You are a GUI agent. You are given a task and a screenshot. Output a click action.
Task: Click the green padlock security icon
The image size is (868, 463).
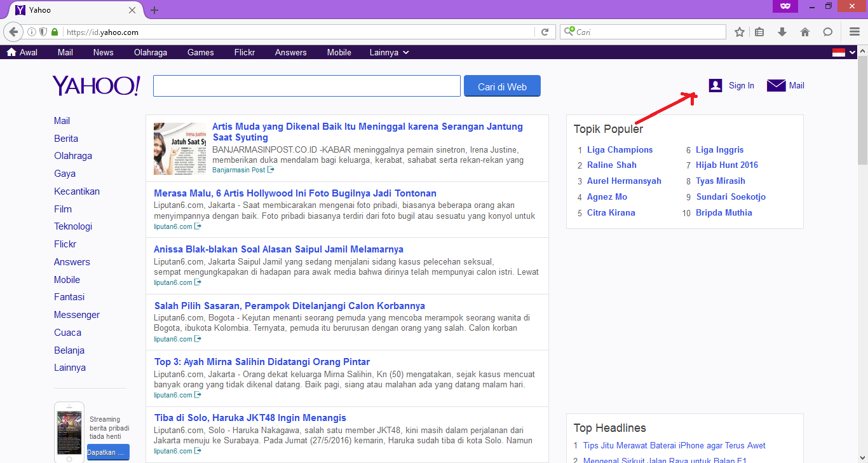pos(55,32)
